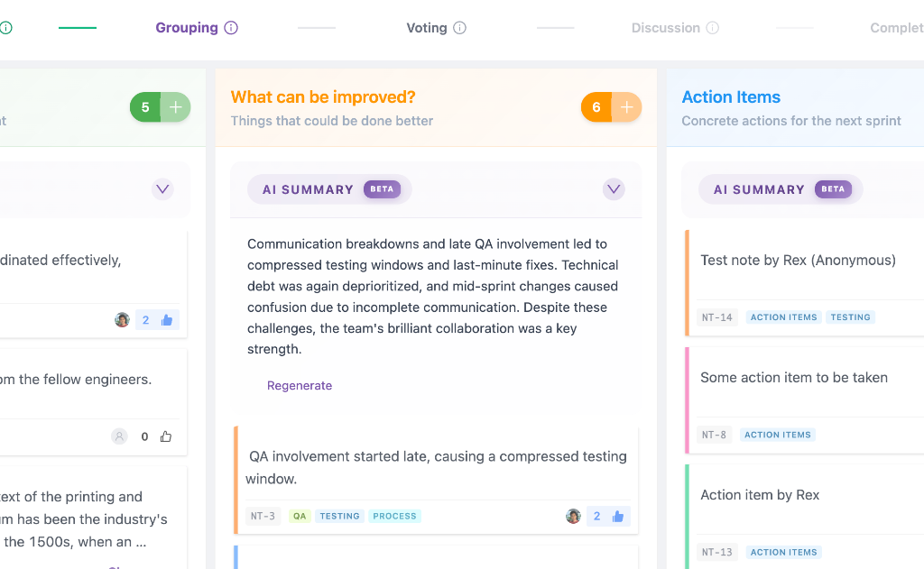Toggle the thumbs-up on the zero-vote note
Image resolution: width=924 pixels, height=569 pixels.
coord(165,436)
